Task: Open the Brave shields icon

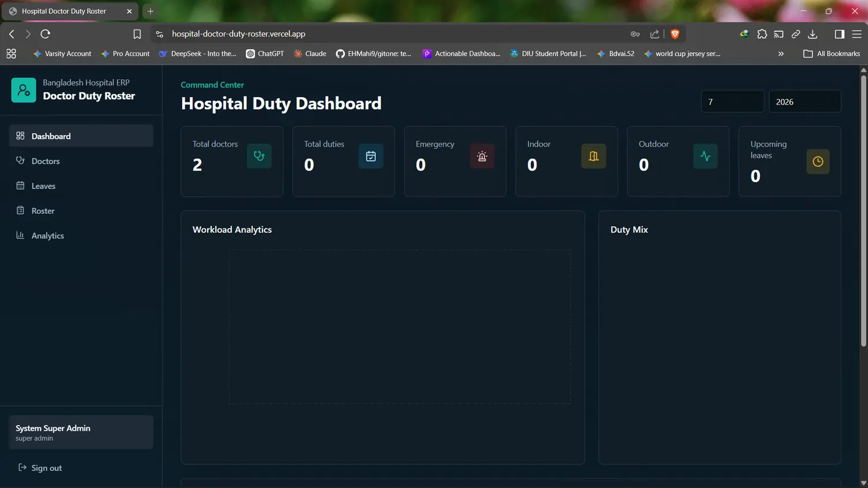Action: coord(675,34)
